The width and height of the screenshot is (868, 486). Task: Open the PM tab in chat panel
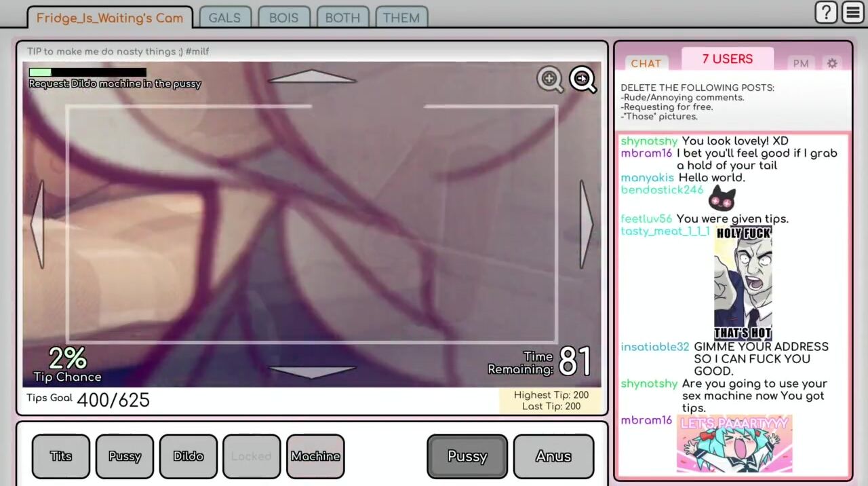point(801,63)
